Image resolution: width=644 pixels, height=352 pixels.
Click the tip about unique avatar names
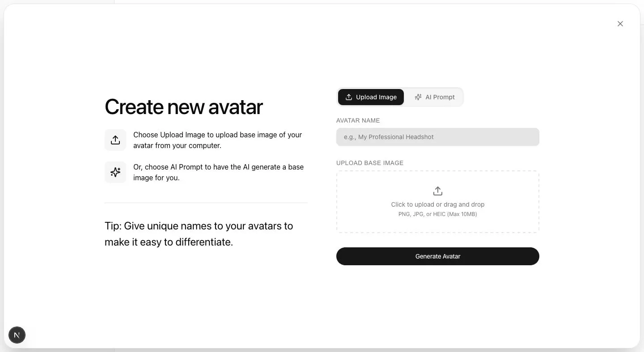coord(199,234)
